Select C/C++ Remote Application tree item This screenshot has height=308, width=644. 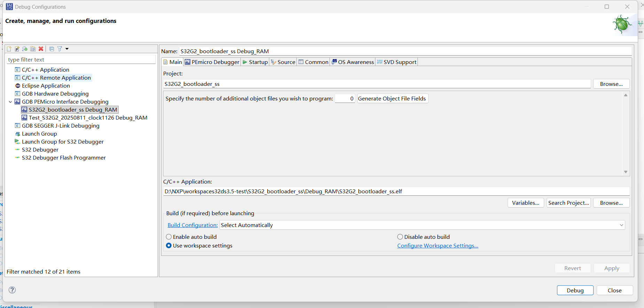pyautogui.click(x=56, y=78)
